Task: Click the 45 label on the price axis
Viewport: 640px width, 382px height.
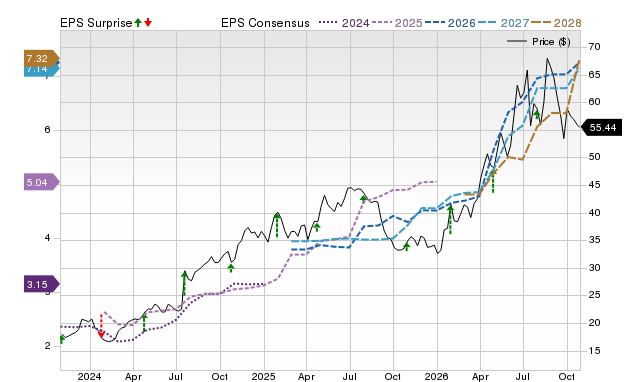Action: [x=594, y=185]
